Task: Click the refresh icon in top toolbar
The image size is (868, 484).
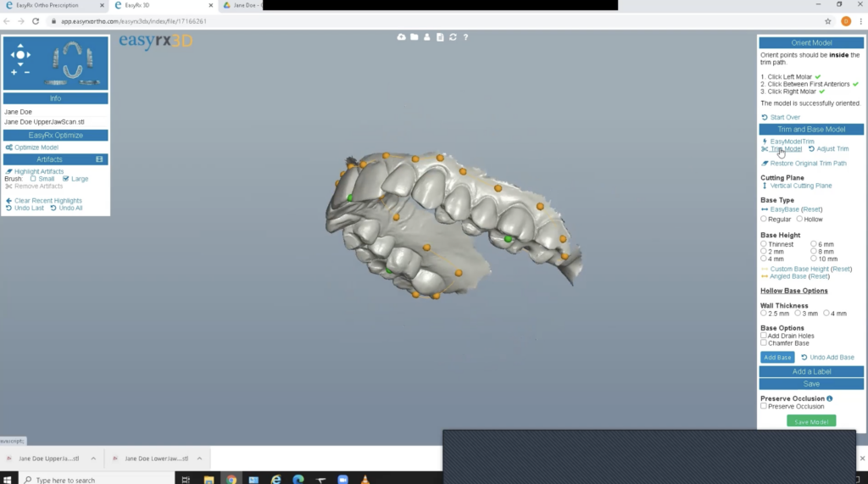Action: pyautogui.click(x=453, y=36)
